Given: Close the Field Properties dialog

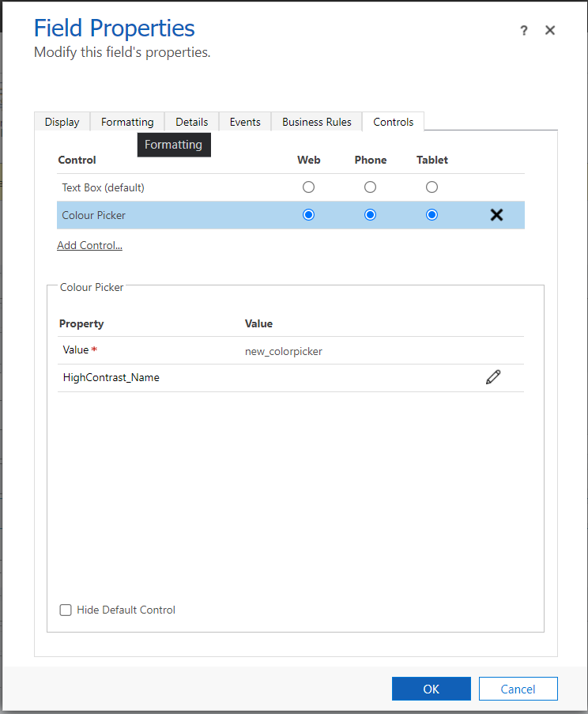Looking at the screenshot, I should (x=550, y=30).
